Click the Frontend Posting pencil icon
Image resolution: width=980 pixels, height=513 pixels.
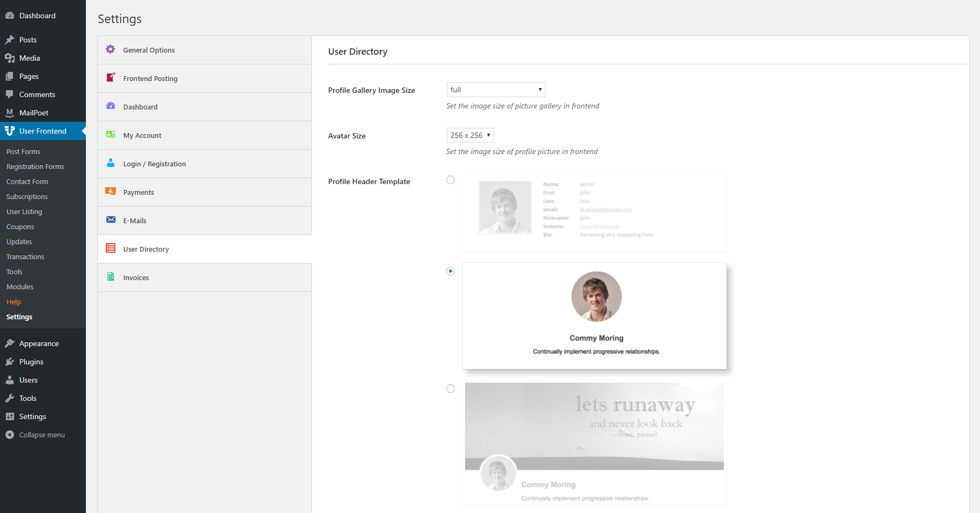[111, 78]
